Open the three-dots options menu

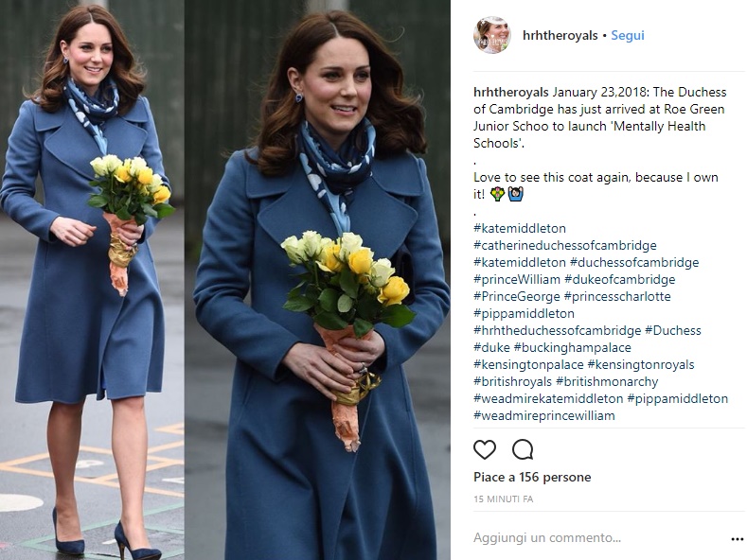point(737,539)
